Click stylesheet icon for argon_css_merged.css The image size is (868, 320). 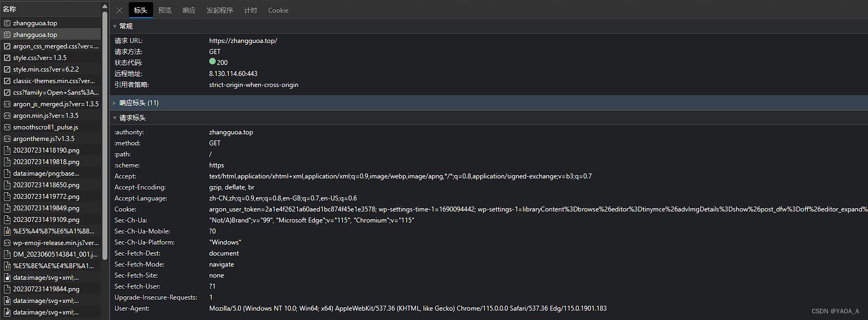click(7, 46)
